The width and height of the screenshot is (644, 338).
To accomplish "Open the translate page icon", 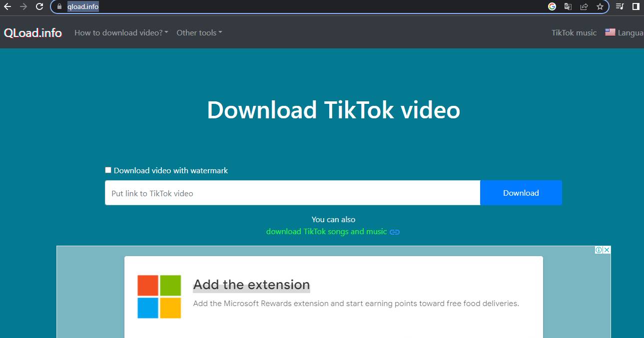I will coord(568,6).
